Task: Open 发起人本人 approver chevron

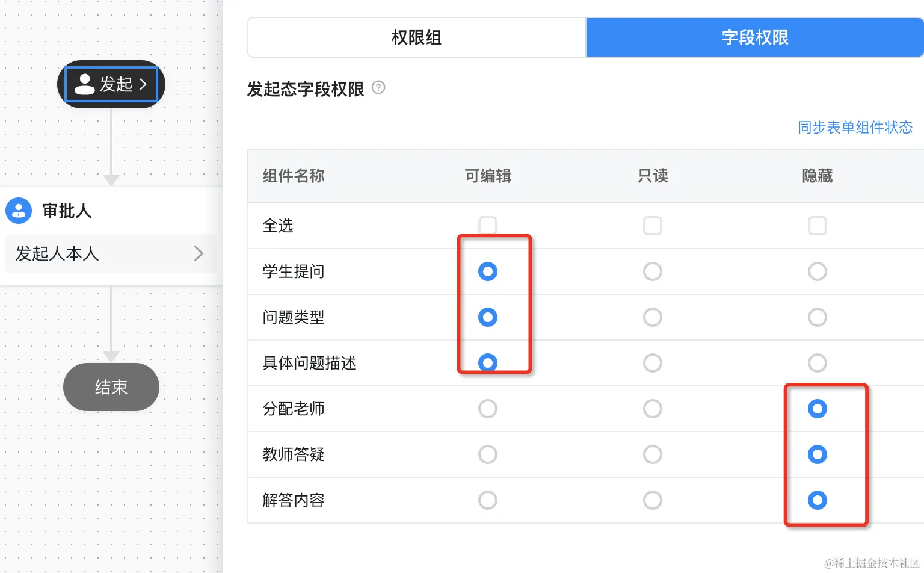Action: coord(199,253)
